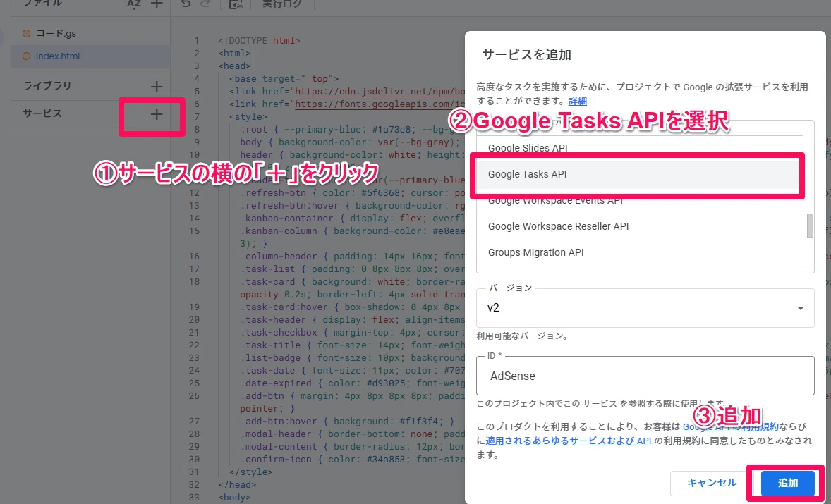Click the <body> tag on line 33

pos(233,497)
